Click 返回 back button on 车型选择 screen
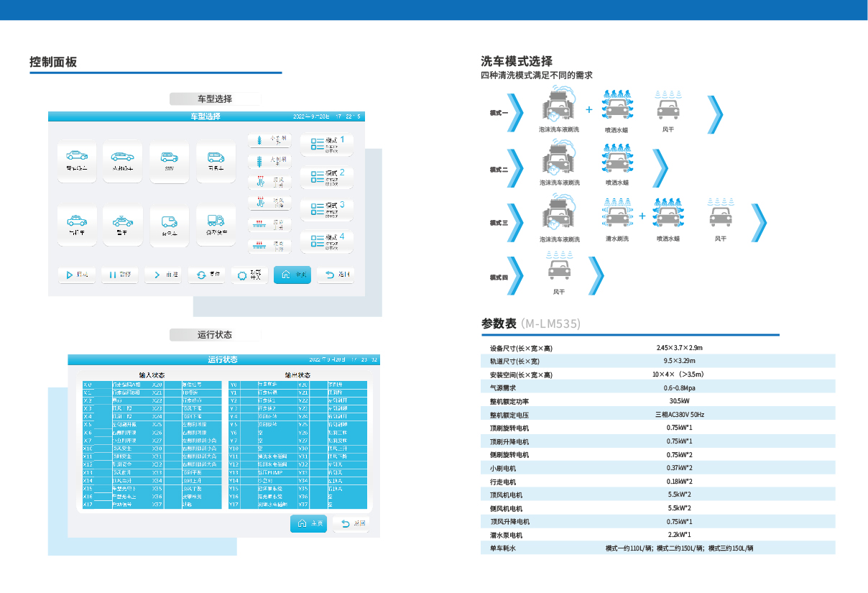Viewport: 868px width, 593px height. [336, 275]
